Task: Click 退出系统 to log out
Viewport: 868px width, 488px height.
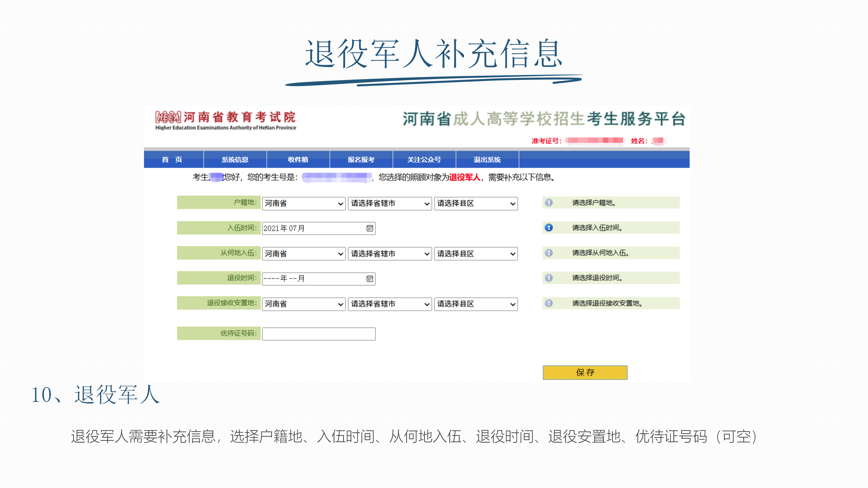Action: pyautogui.click(x=487, y=160)
